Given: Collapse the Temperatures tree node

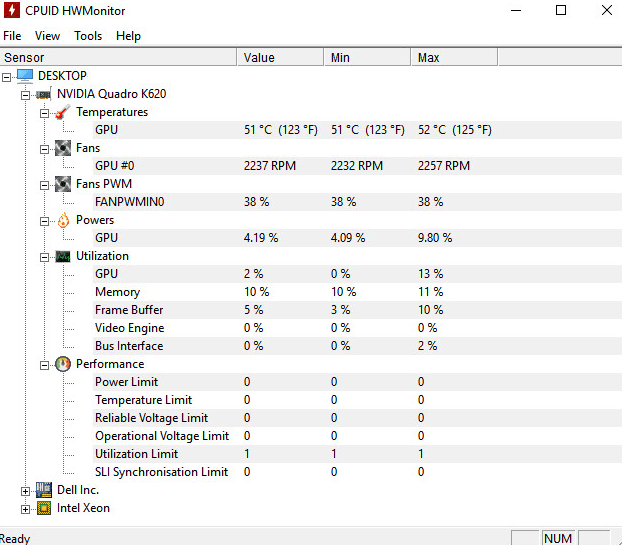Looking at the screenshot, I should pyautogui.click(x=44, y=113).
